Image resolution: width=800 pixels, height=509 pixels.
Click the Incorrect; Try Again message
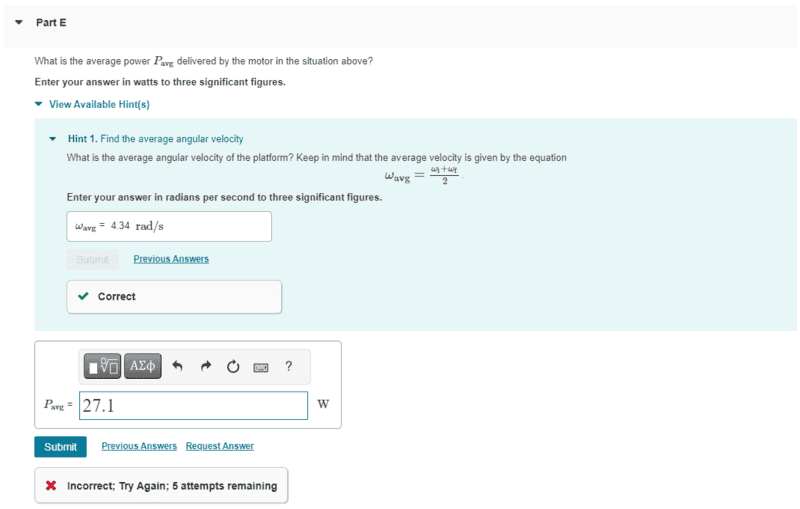[x=171, y=486]
